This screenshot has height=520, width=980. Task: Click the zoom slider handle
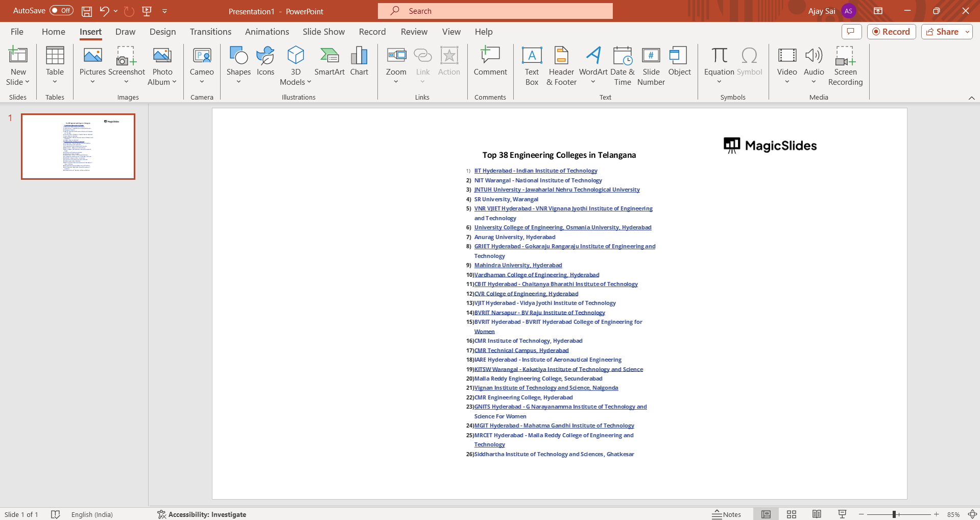(894, 514)
